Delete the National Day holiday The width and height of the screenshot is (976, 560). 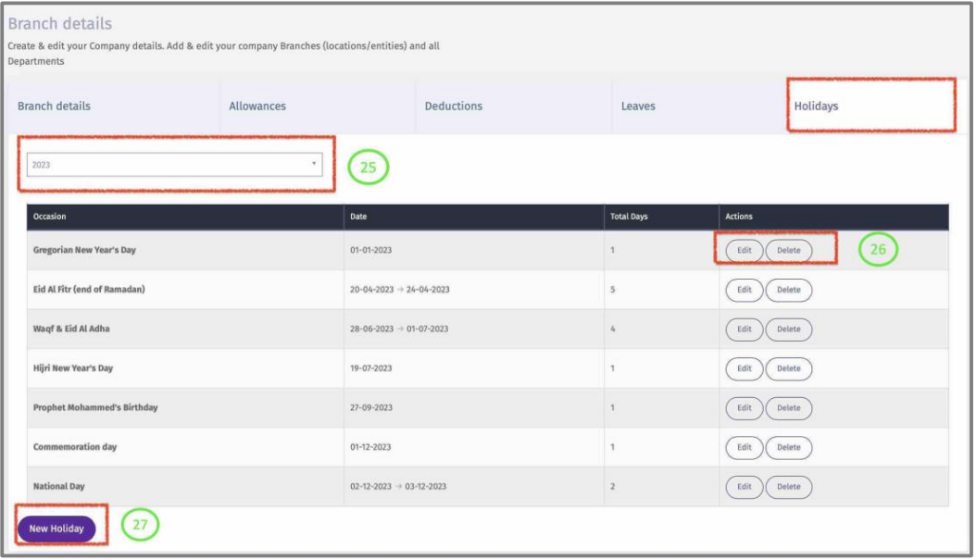[788, 487]
